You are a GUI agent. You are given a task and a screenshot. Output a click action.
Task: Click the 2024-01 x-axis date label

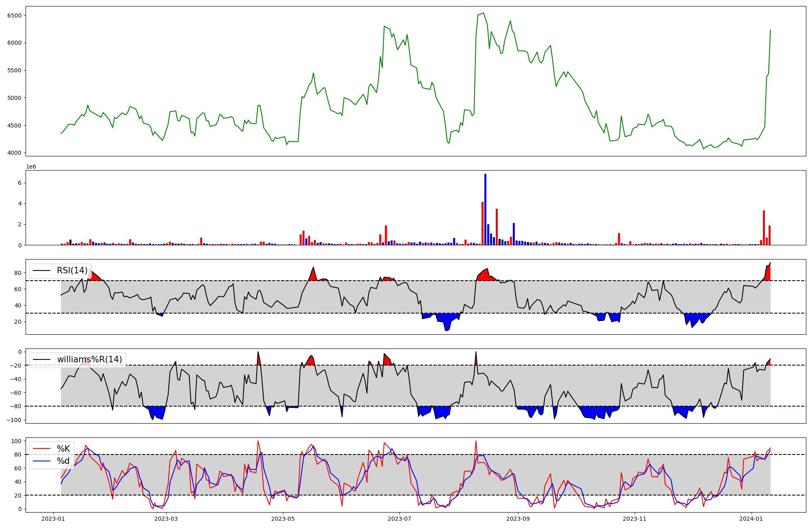point(751,519)
